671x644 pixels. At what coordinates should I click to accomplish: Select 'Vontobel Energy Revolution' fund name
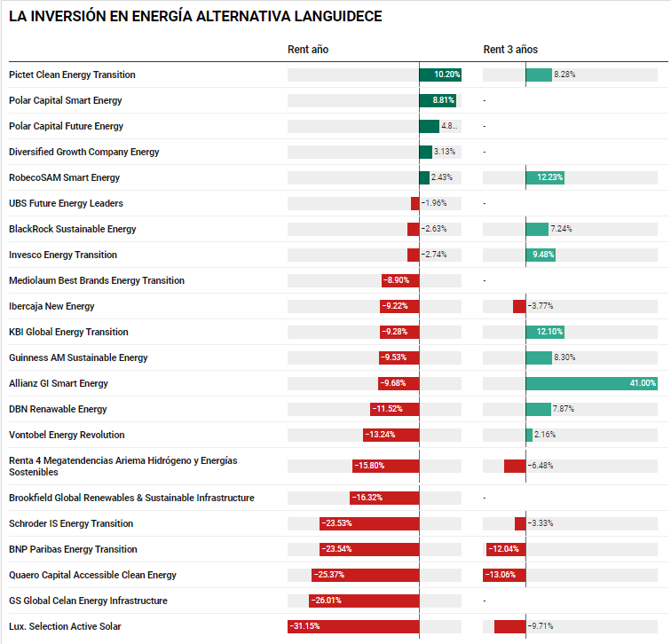pos(67,435)
